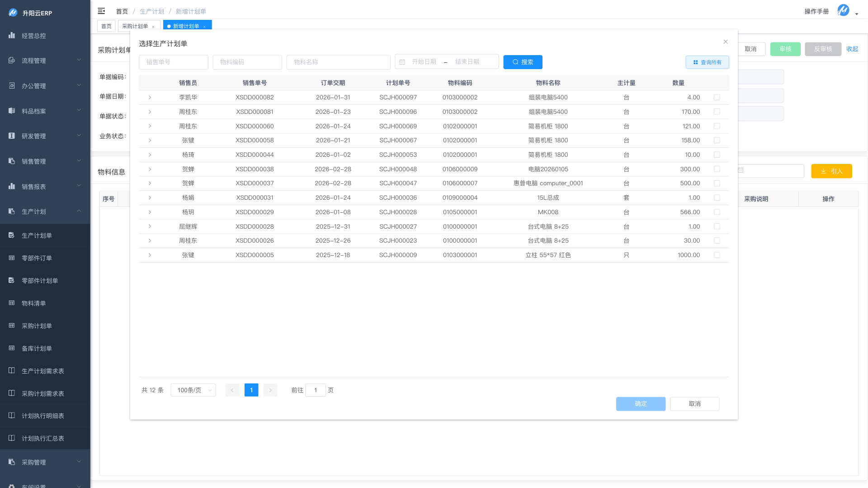Click the 生产计划需求表 book icon
868x488 pixels.
point(12,371)
